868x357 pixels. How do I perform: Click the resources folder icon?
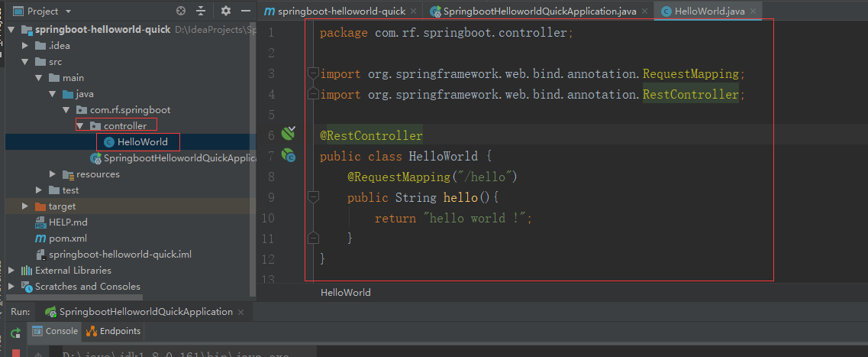coord(68,174)
